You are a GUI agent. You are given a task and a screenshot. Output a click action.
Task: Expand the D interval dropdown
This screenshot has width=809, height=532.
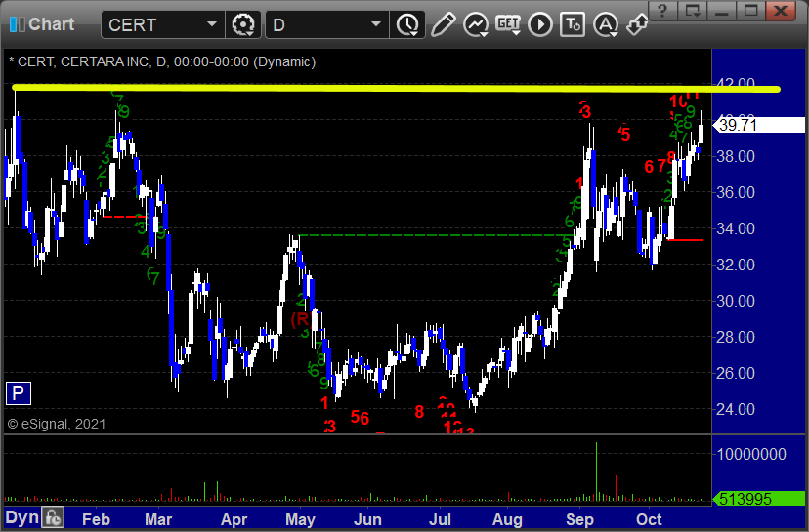[x=376, y=24]
